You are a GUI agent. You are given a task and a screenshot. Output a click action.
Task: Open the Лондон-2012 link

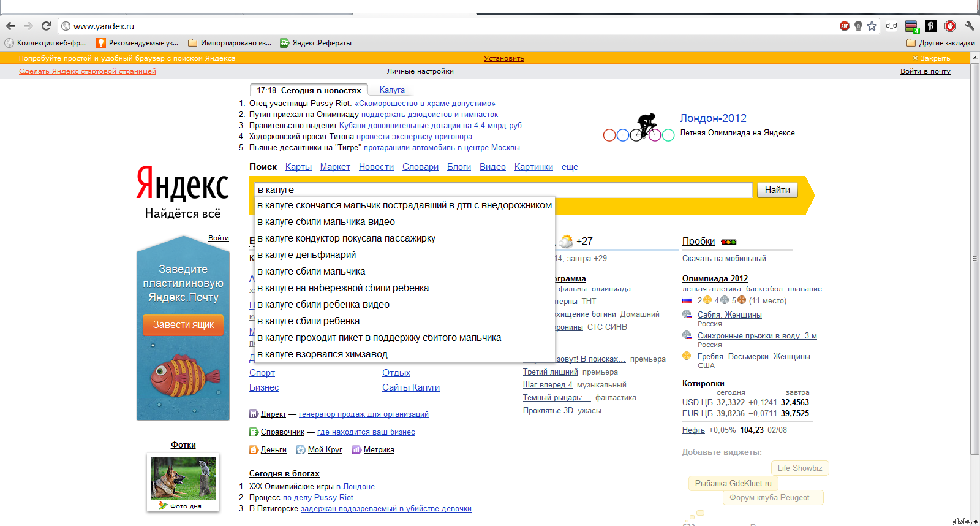pyautogui.click(x=713, y=118)
